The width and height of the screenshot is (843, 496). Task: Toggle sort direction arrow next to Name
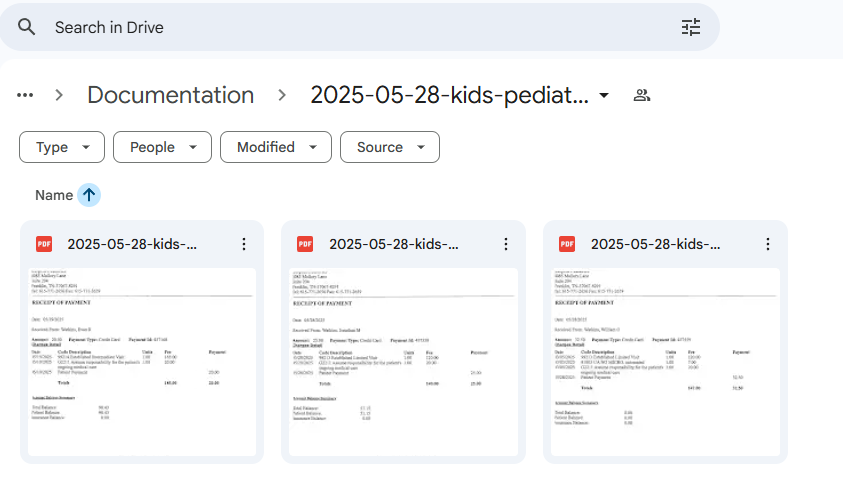click(89, 195)
